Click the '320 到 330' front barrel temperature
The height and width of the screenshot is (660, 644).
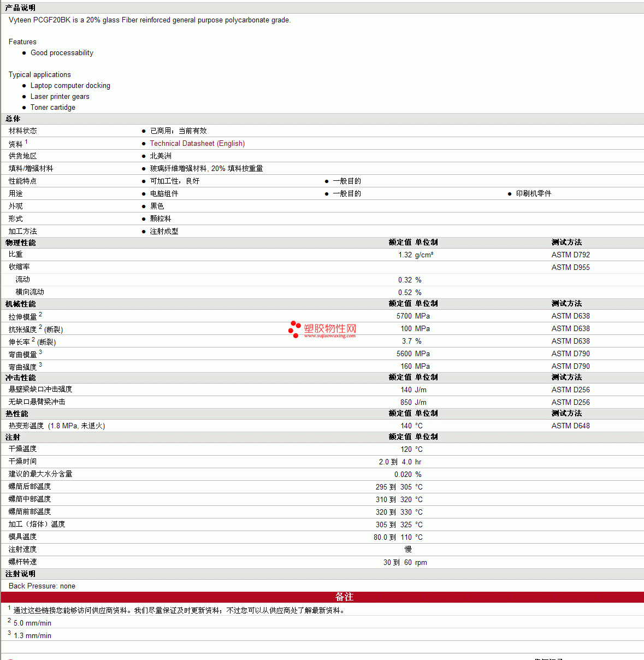pyautogui.click(x=394, y=512)
